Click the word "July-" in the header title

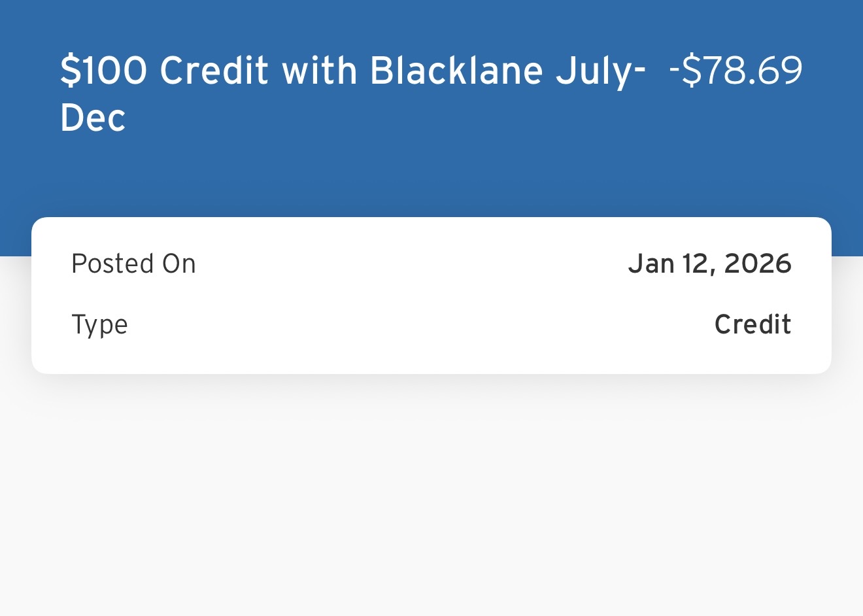pyautogui.click(x=601, y=72)
